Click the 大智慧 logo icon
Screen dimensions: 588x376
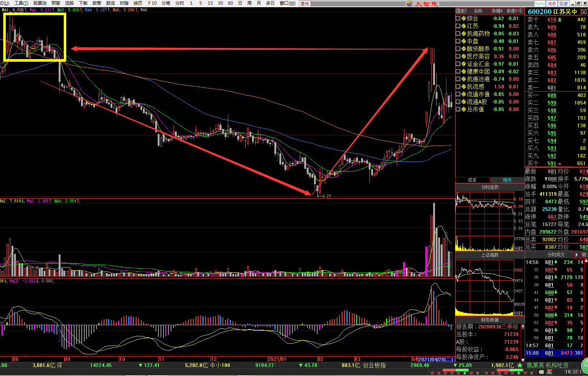(x=409, y=3)
